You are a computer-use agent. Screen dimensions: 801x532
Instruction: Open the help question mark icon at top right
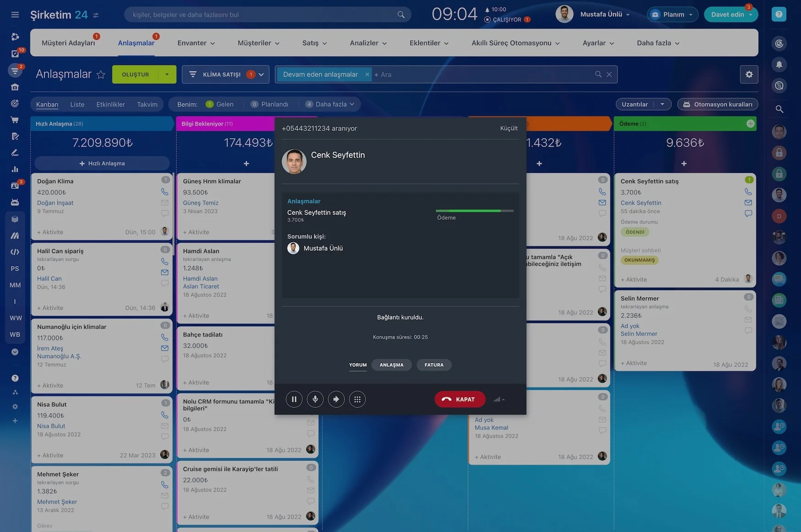(x=779, y=14)
